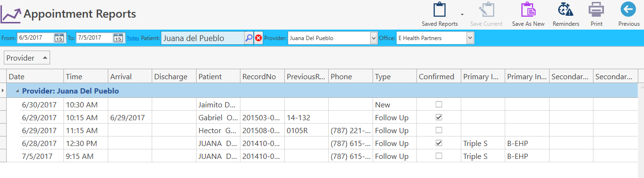Viewport: 644px width, 178px height.
Task: Toggle Confirmed checkbox for 6/30/2017 appointment
Action: tap(439, 105)
